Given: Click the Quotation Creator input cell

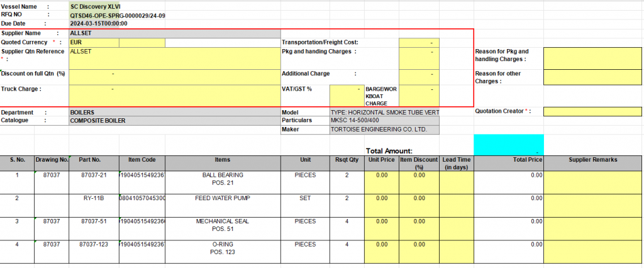Looking at the screenshot, I should (x=592, y=111).
